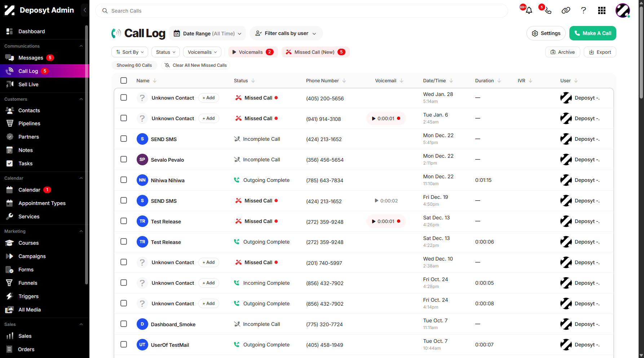Open the help question mark icon
The width and height of the screenshot is (644, 358).
pyautogui.click(x=583, y=10)
